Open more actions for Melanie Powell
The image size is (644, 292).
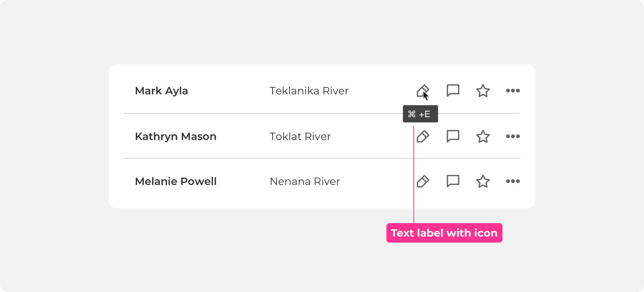click(x=513, y=181)
